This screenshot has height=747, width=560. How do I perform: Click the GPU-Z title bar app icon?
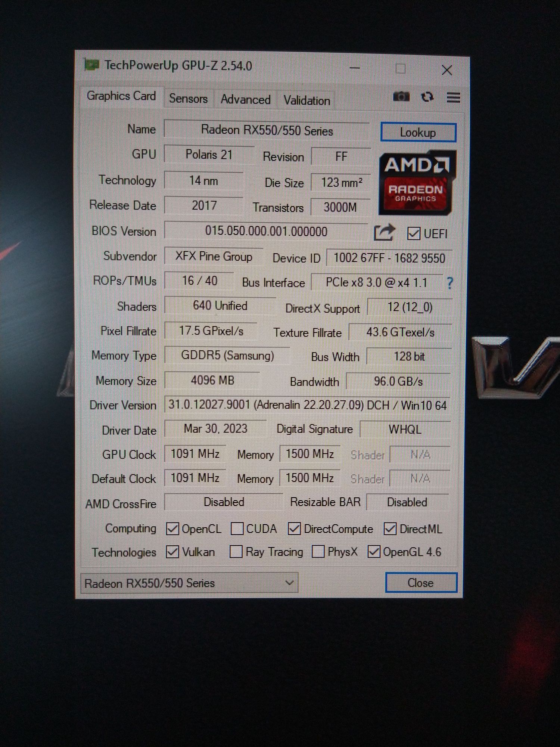pyautogui.click(x=91, y=65)
